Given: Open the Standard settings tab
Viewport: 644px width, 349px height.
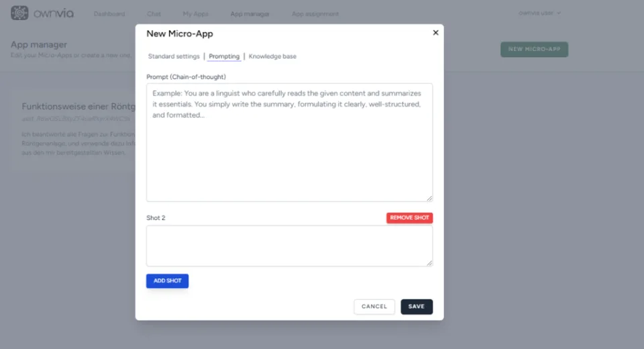Looking at the screenshot, I should [x=174, y=56].
